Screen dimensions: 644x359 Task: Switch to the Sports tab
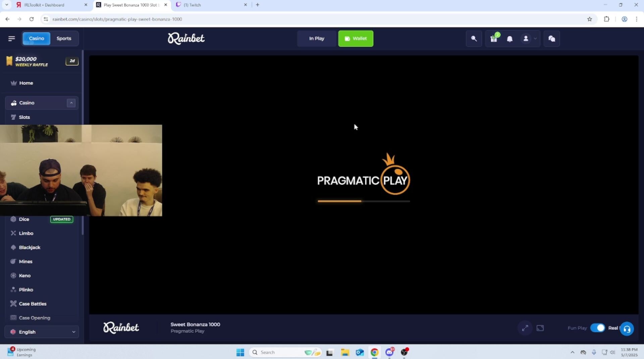click(x=64, y=39)
